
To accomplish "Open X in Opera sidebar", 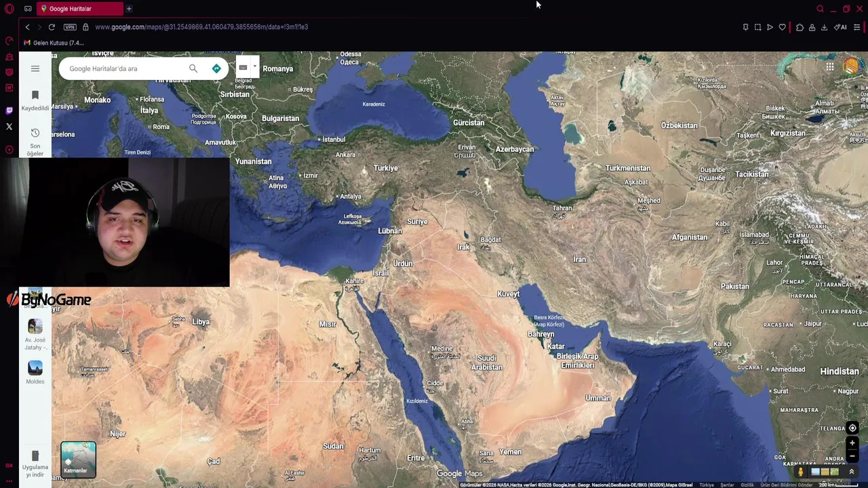I will [9, 127].
